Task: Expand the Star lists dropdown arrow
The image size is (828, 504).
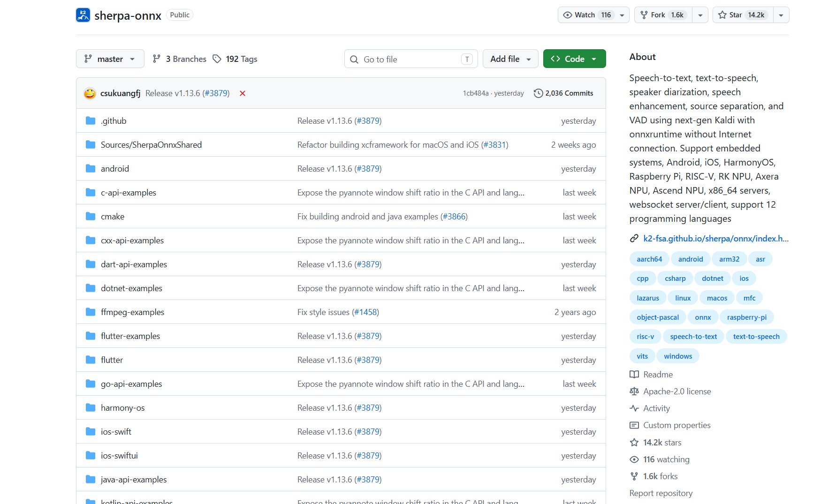Action: coord(781,15)
